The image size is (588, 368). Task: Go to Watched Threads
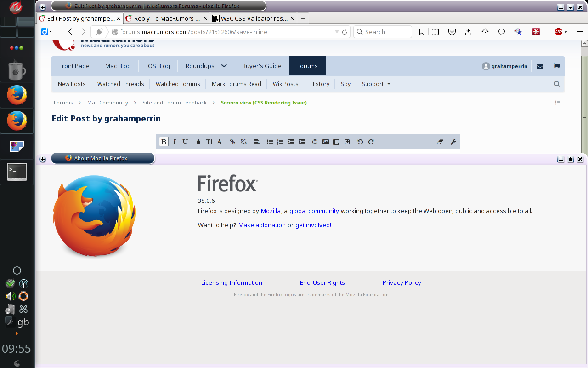pos(121,84)
